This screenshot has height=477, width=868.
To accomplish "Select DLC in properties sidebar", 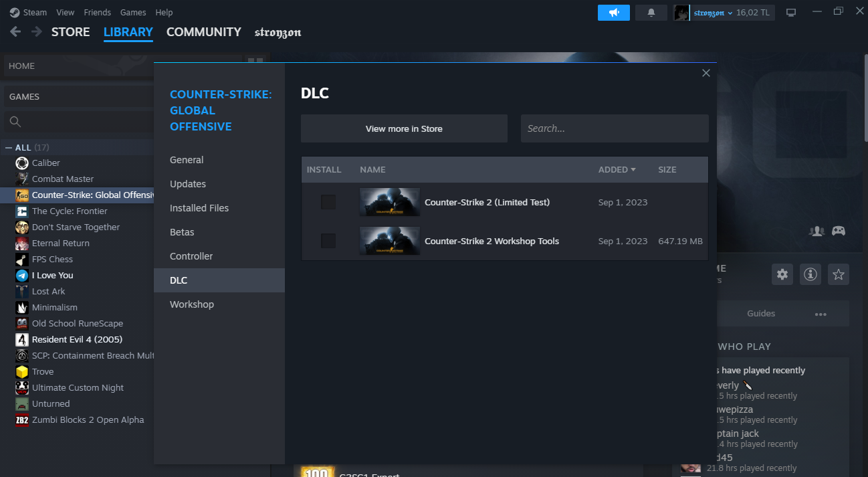I will coord(219,280).
